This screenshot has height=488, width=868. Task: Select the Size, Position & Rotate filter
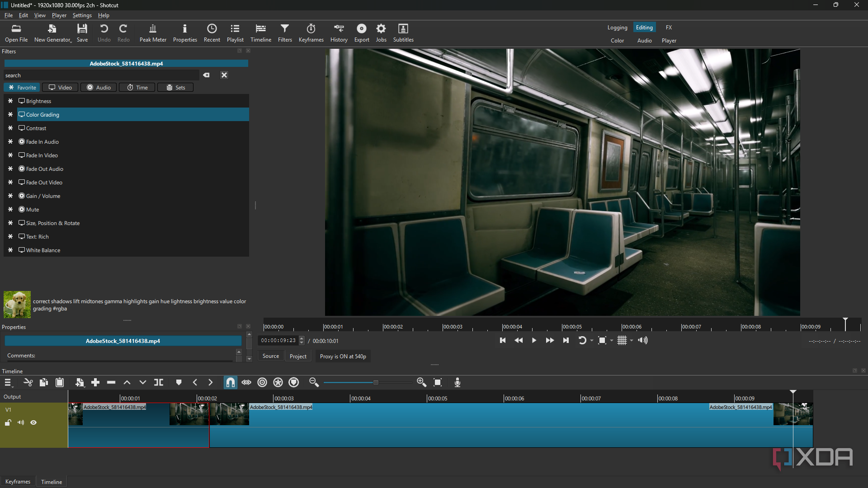(133, 223)
